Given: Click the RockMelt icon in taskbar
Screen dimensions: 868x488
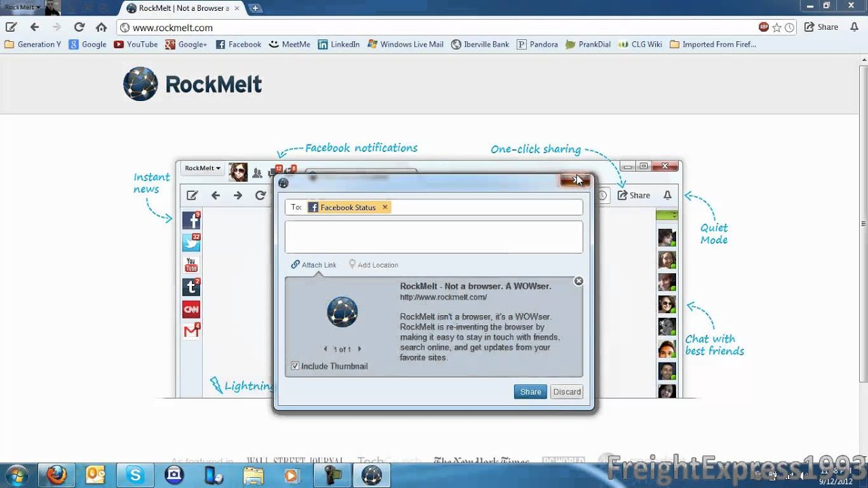Looking at the screenshot, I should click(371, 475).
